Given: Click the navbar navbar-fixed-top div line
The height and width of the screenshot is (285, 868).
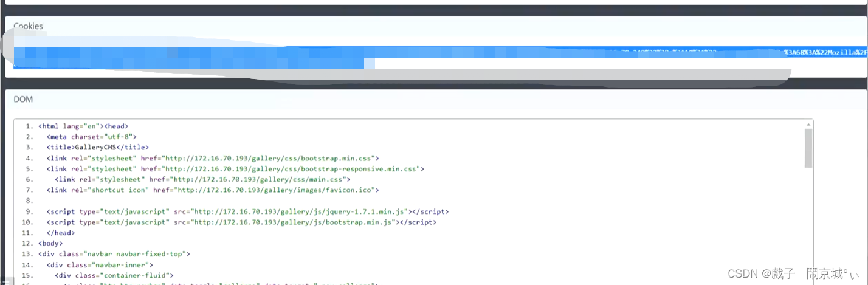Looking at the screenshot, I should tap(114, 254).
